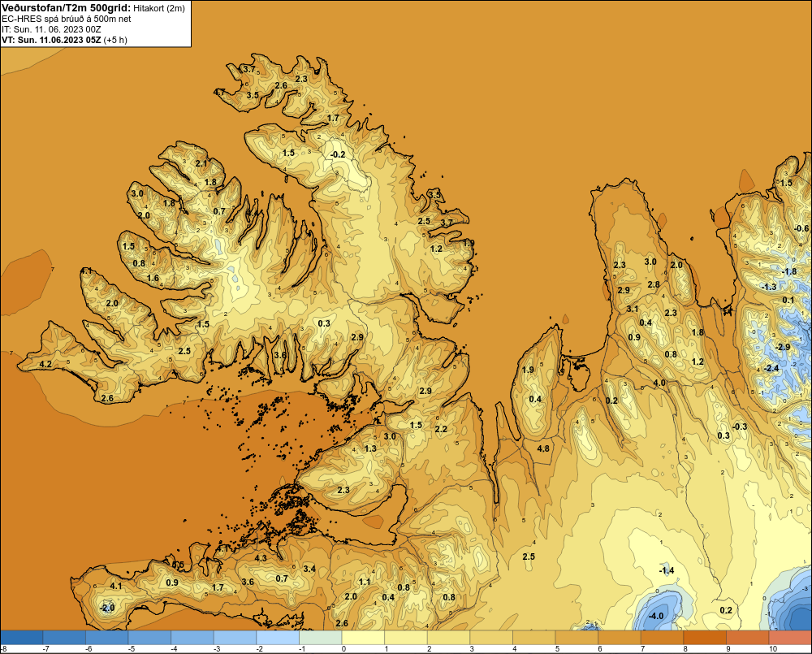Click the 3.1 temperature value on map
Screen dimensions: 812x654
633,309
